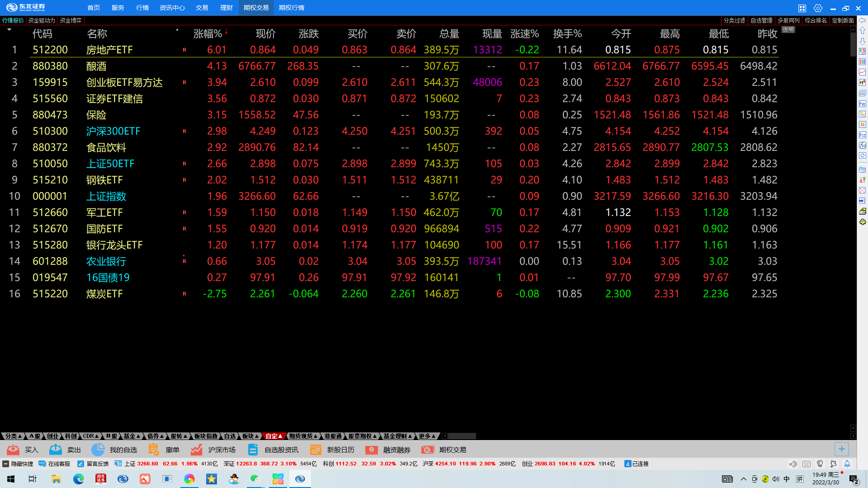This screenshot has width=868, height=488.
Task: Click the 自选管理 button
Action: pyautogui.click(x=761, y=20)
